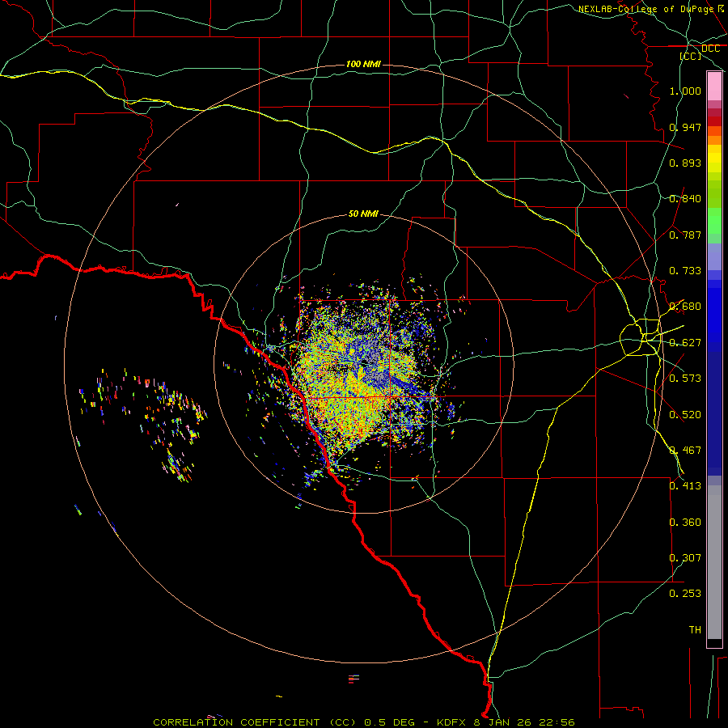Click the 0.573 scale value
This screenshot has height=728, width=728.
tap(685, 379)
